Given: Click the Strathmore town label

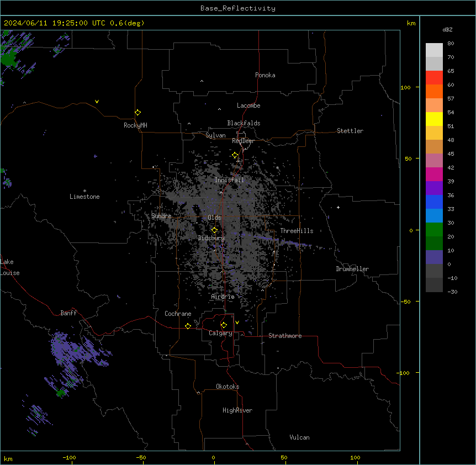Looking at the screenshot, I should pyautogui.click(x=285, y=336).
